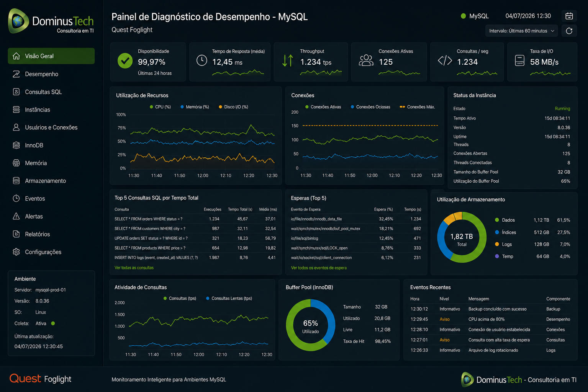Click the Conexões Ativas people icon
Image resolution: width=588 pixels, height=392 pixels.
click(366, 60)
